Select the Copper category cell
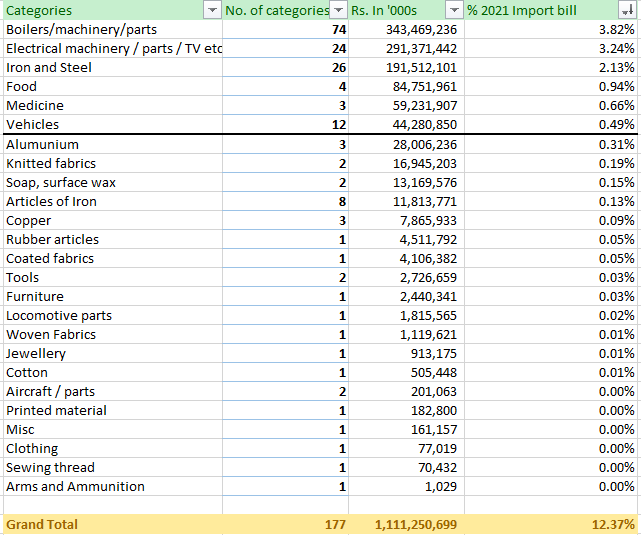This screenshot has width=641, height=535. [x=113, y=220]
